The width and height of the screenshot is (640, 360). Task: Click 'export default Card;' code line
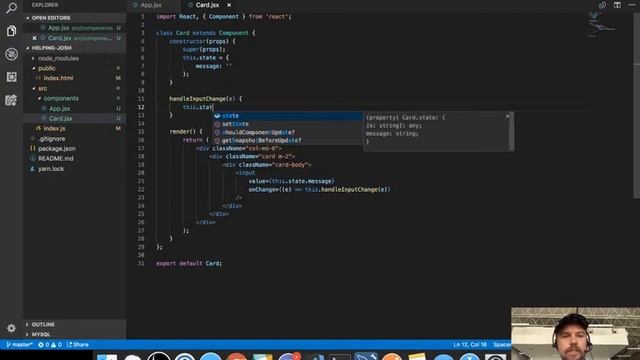(x=189, y=264)
